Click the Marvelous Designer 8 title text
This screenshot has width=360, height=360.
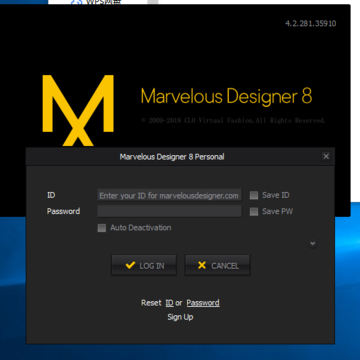(x=226, y=96)
